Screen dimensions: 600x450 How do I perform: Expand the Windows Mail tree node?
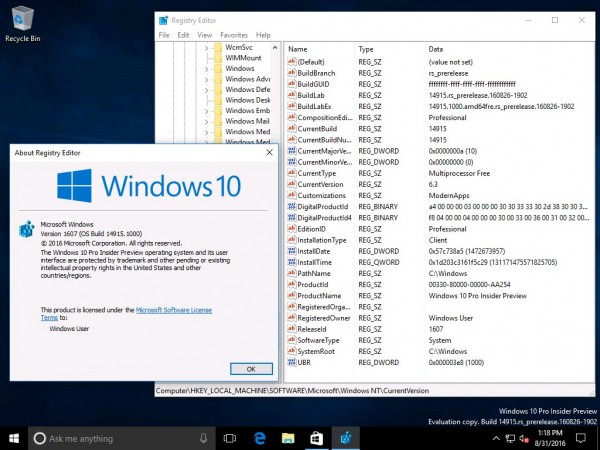(x=207, y=122)
